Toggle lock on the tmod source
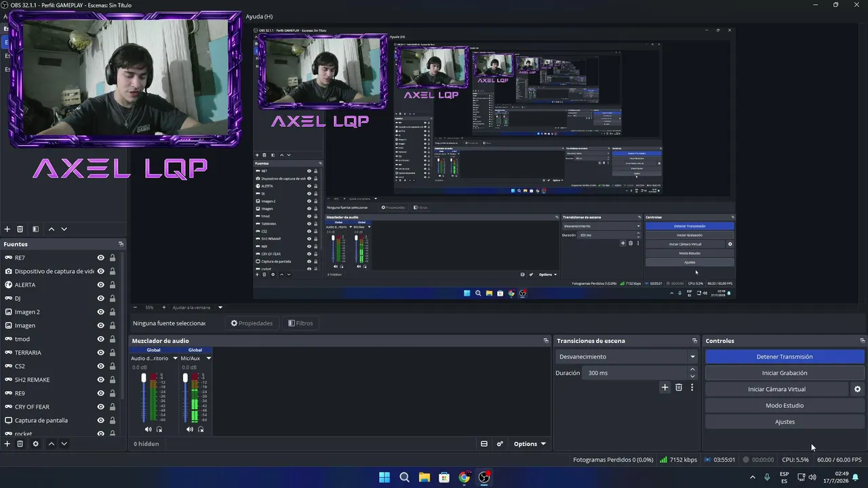 coord(112,339)
